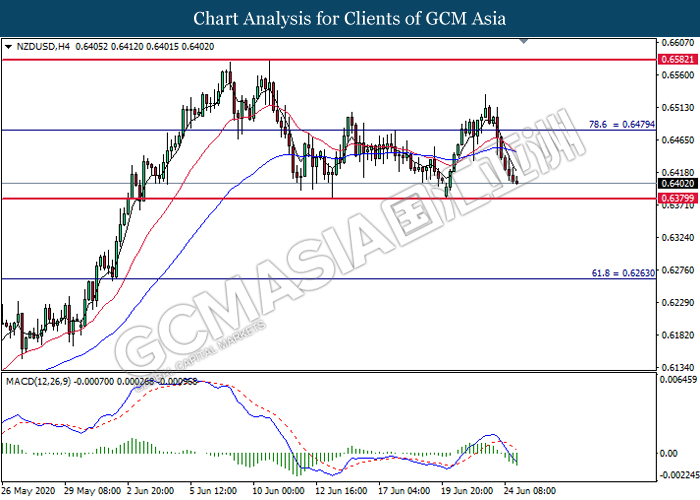Click the chart shift triangle marker at top
Screen dimensions: 700x500
524,42
